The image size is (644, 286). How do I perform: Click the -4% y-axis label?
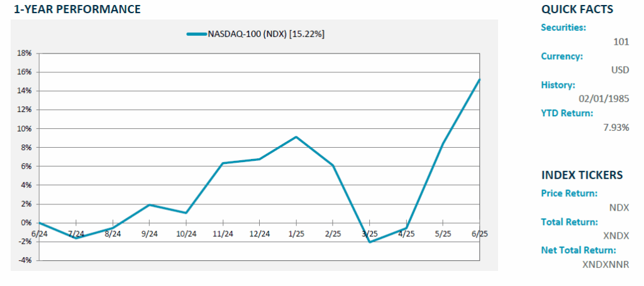click(x=25, y=261)
